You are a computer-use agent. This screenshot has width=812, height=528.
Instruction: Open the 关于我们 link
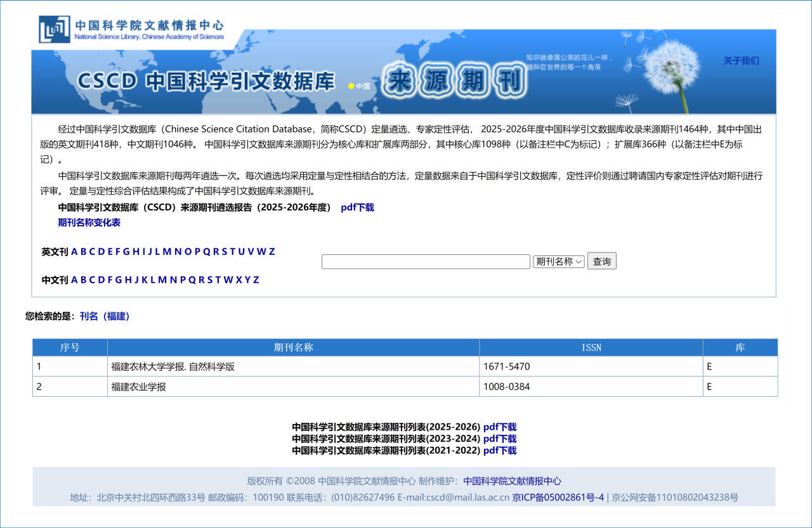tap(741, 61)
